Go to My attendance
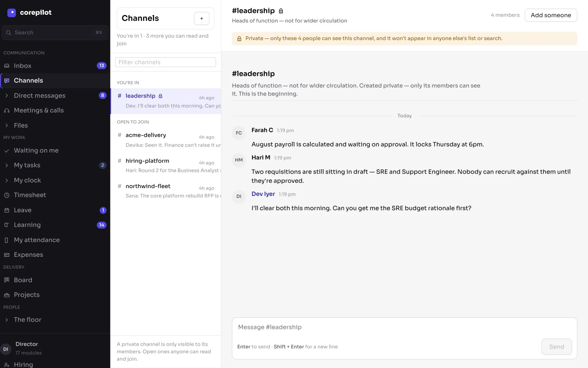Viewport: 588px width, 368px height. pos(55,240)
